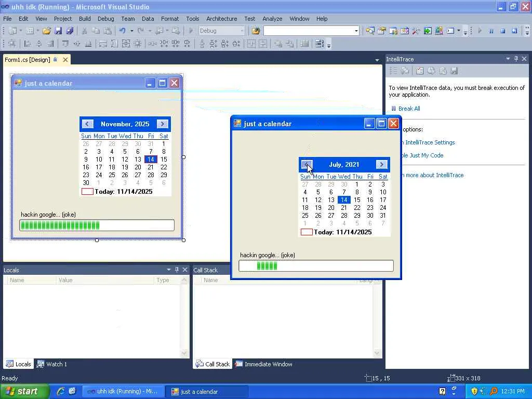Click the Windows start button

click(24, 391)
